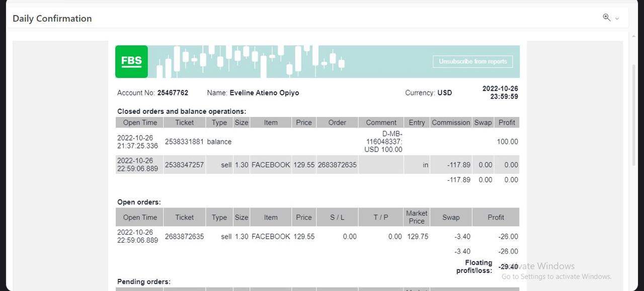644x291 pixels.
Task: Click the D-MB-116048337 balance comment
Action: pos(384,141)
